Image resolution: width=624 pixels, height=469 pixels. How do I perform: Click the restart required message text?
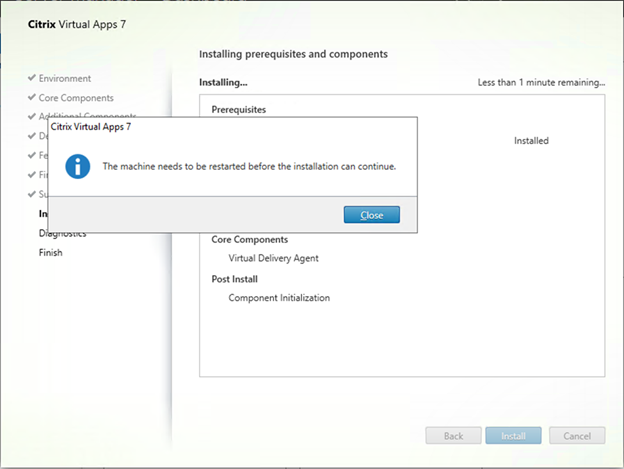click(x=249, y=166)
